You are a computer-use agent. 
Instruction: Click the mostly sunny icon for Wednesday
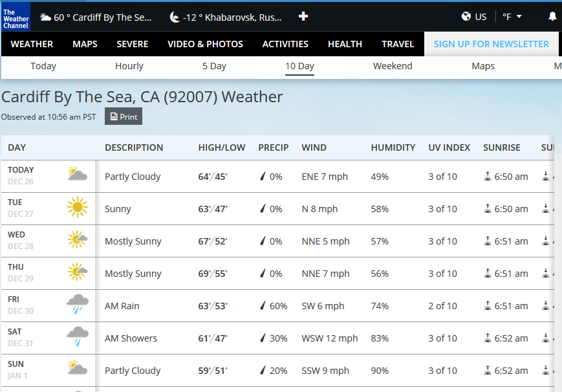coord(77,241)
